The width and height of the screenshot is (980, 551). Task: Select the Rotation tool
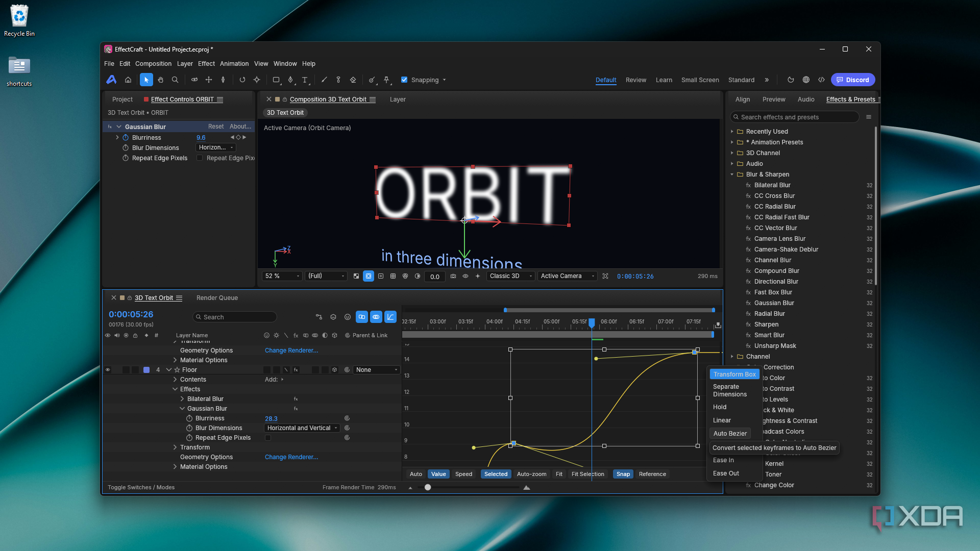click(x=242, y=80)
